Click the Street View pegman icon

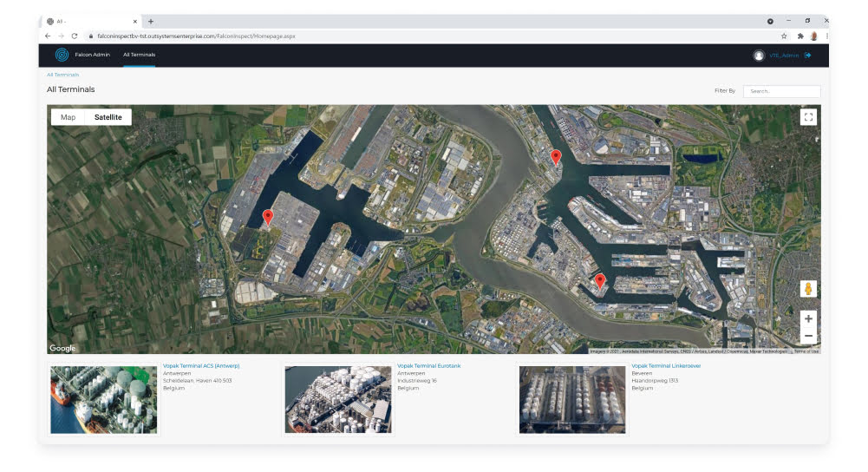point(808,289)
